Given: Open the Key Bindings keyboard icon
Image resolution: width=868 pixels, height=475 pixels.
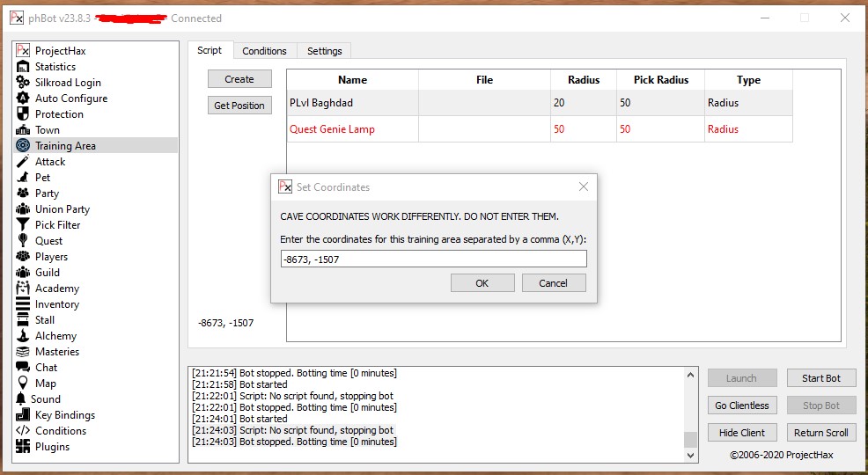Looking at the screenshot, I should pos(23,415).
